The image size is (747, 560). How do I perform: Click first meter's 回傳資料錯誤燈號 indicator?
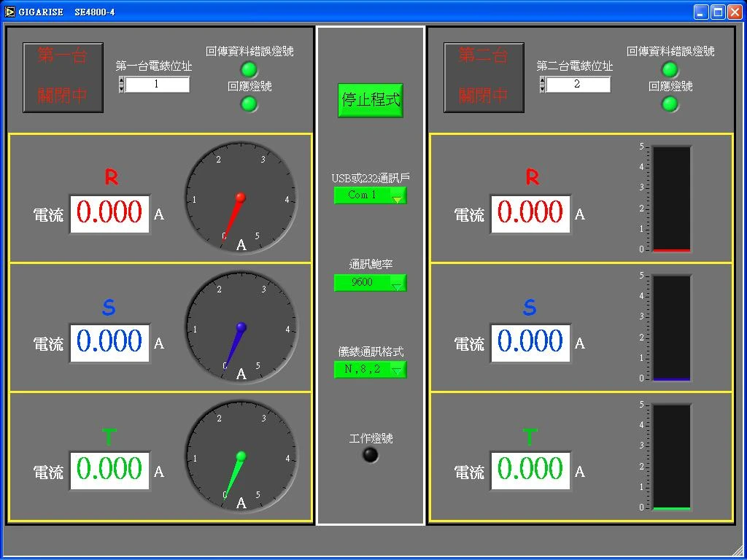tap(248, 69)
